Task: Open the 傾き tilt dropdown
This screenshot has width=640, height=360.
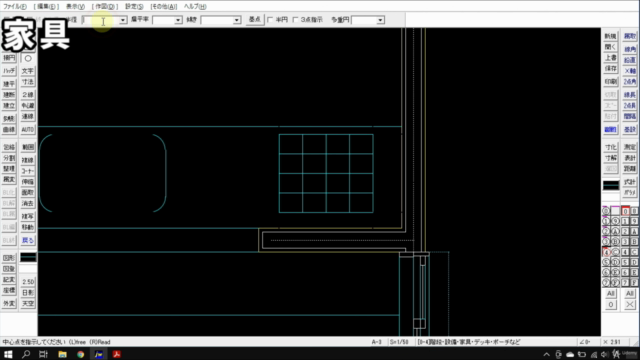Action: pyautogui.click(x=236, y=20)
